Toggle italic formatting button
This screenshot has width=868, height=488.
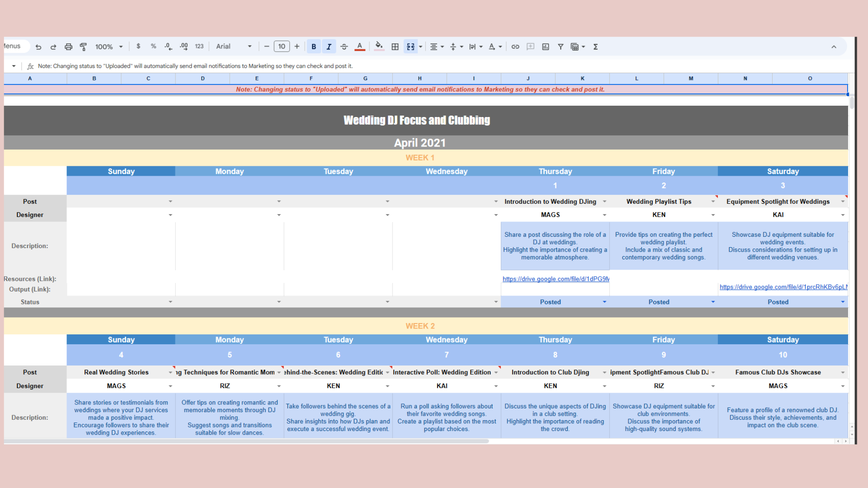coord(329,47)
